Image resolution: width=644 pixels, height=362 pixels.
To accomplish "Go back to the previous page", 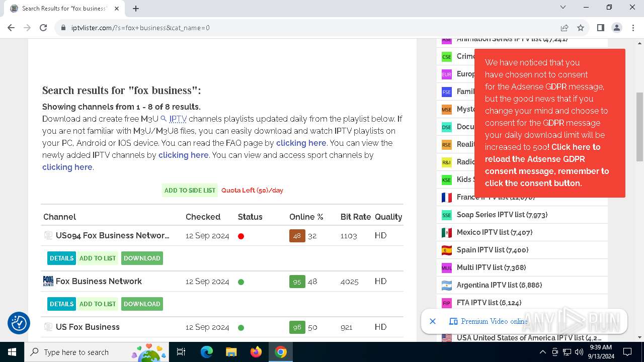I will point(11,28).
